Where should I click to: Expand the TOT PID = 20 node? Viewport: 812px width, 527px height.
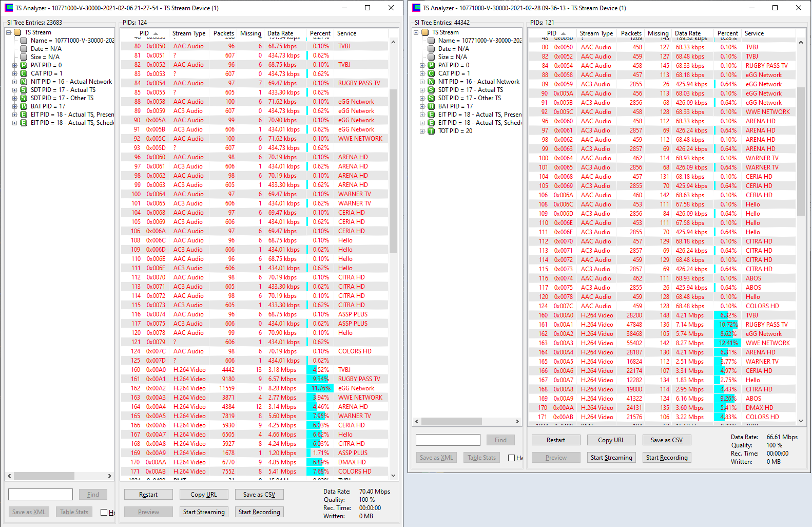click(422, 131)
